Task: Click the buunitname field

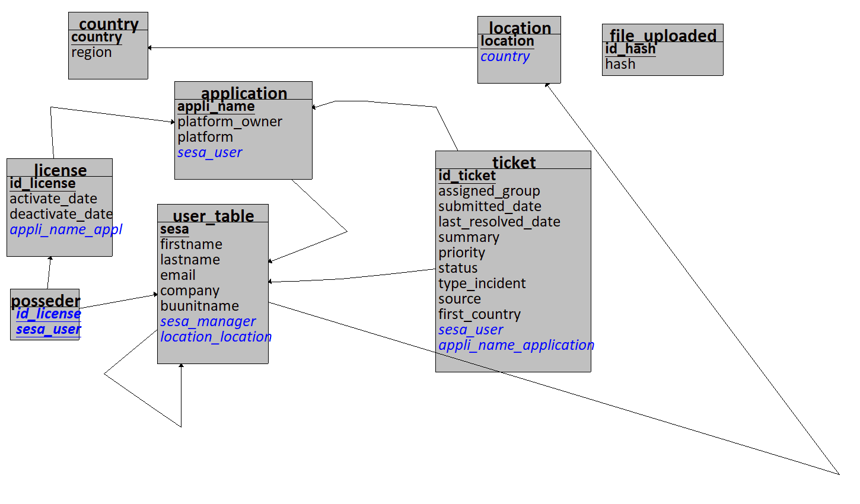Action: pos(199,307)
